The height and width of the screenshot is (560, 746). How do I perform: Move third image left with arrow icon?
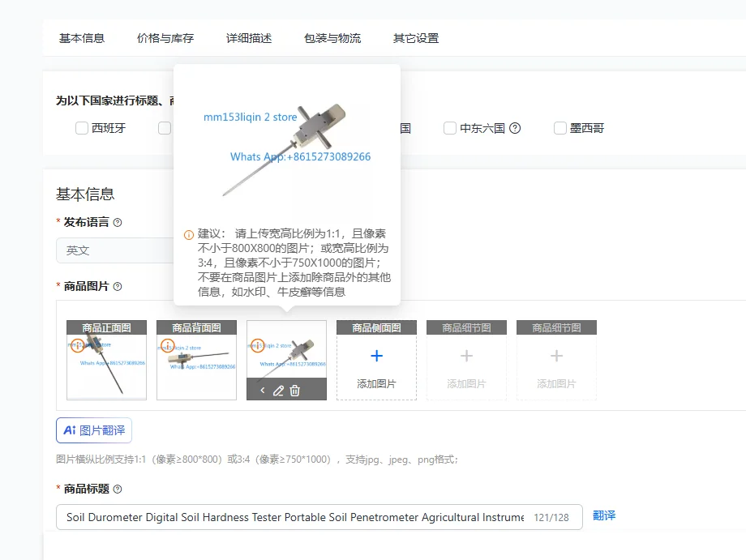pos(263,391)
